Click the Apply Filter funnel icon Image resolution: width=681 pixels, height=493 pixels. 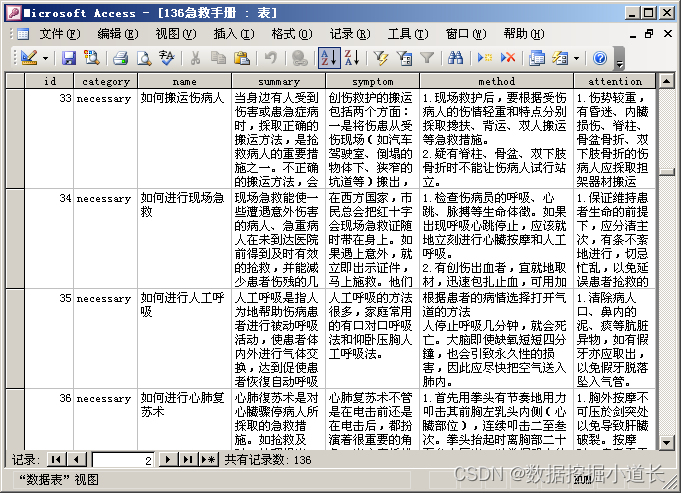click(x=427, y=58)
